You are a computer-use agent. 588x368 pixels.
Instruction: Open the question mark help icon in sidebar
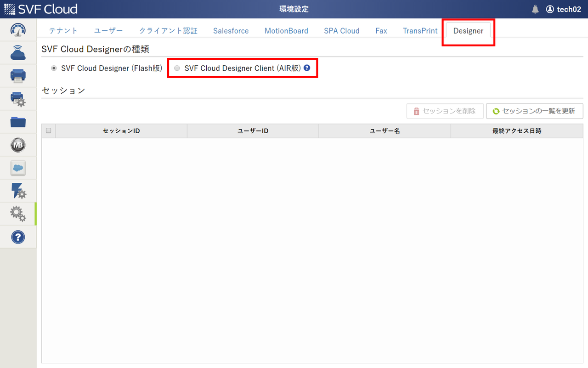(18, 236)
